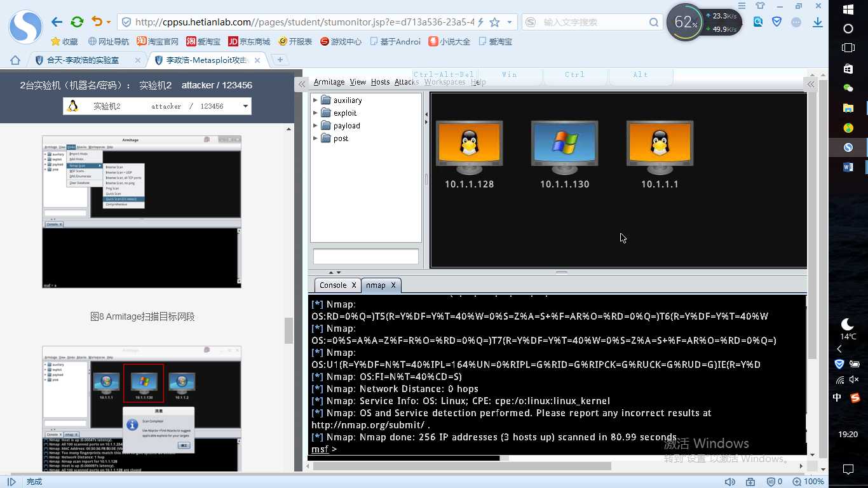Switch to 李政浩-Metasploit browser tab
Screen dimensions: 868x488
[x=207, y=60]
